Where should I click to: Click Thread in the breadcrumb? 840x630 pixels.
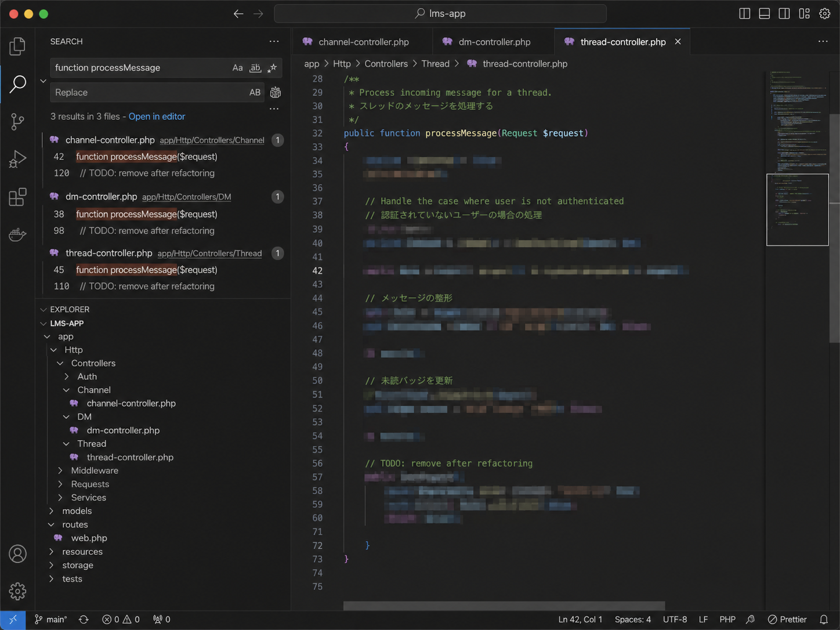(435, 64)
